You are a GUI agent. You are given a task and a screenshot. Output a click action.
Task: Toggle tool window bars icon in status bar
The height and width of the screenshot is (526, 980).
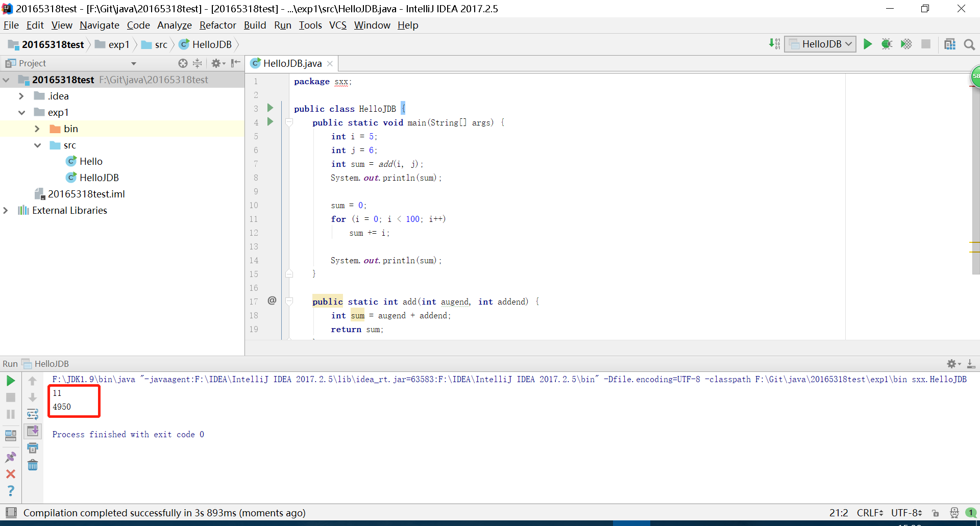point(11,512)
